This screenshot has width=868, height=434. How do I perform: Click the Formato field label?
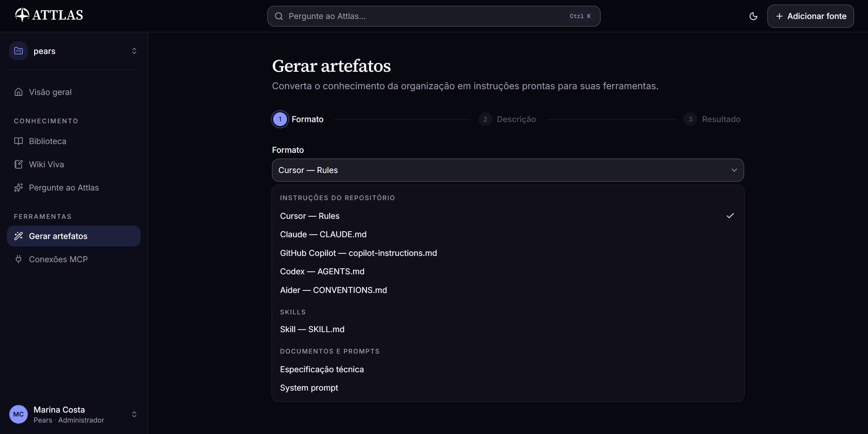(x=288, y=150)
